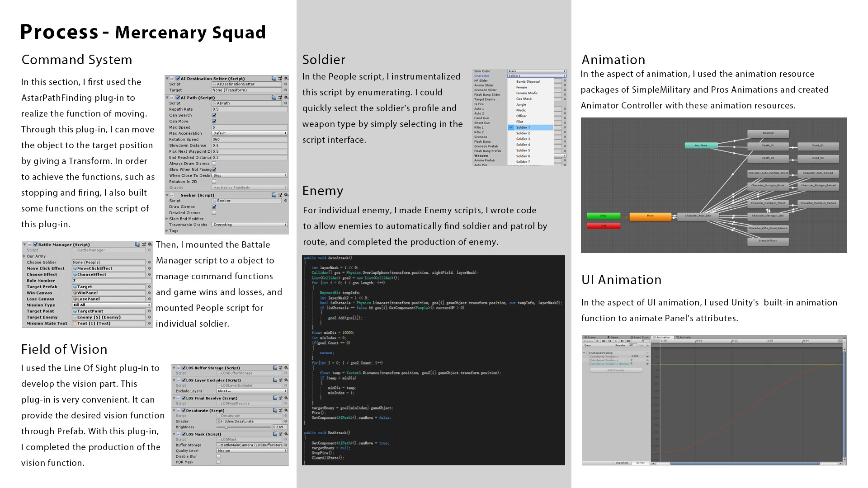Expand Start End Modifier foldout
This screenshot has height=488, width=868.
point(167,219)
